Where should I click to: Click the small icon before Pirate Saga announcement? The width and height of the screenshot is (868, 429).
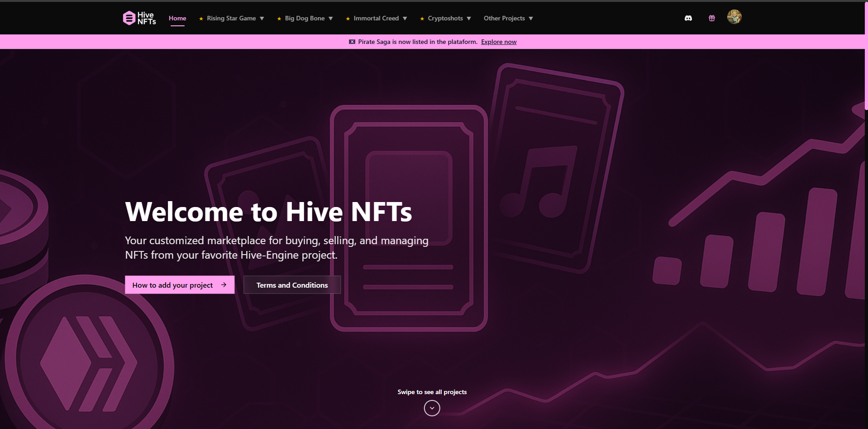pos(352,42)
